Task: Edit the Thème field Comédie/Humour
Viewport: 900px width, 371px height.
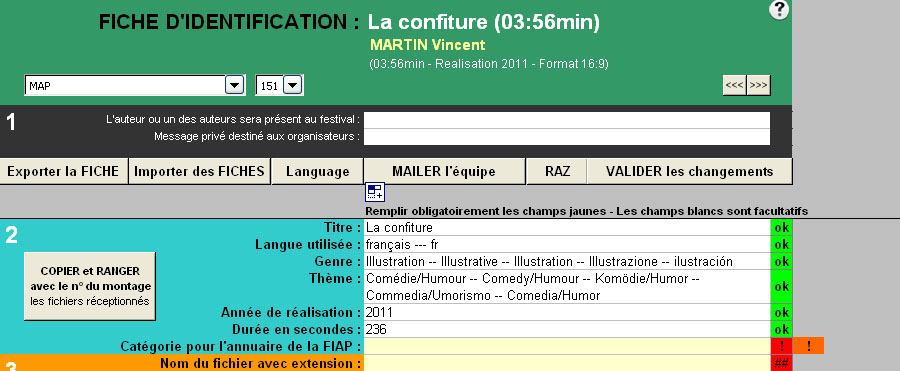Action: pos(567,287)
